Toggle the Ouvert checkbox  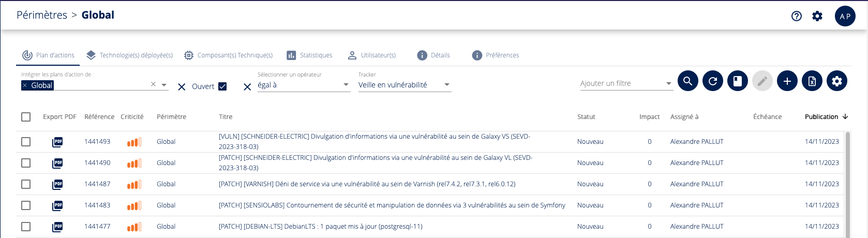tap(222, 86)
